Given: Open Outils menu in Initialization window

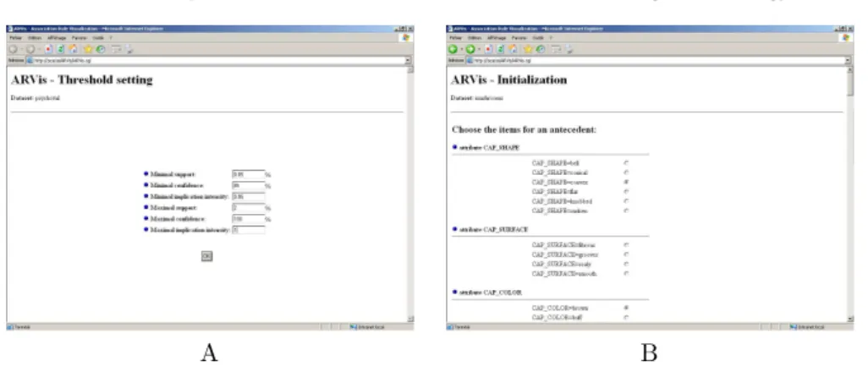Looking at the screenshot, I should (x=538, y=37).
